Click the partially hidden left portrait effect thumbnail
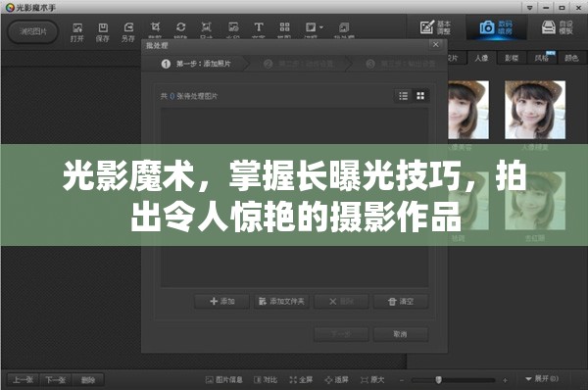The image size is (588, 390). coord(468,110)
